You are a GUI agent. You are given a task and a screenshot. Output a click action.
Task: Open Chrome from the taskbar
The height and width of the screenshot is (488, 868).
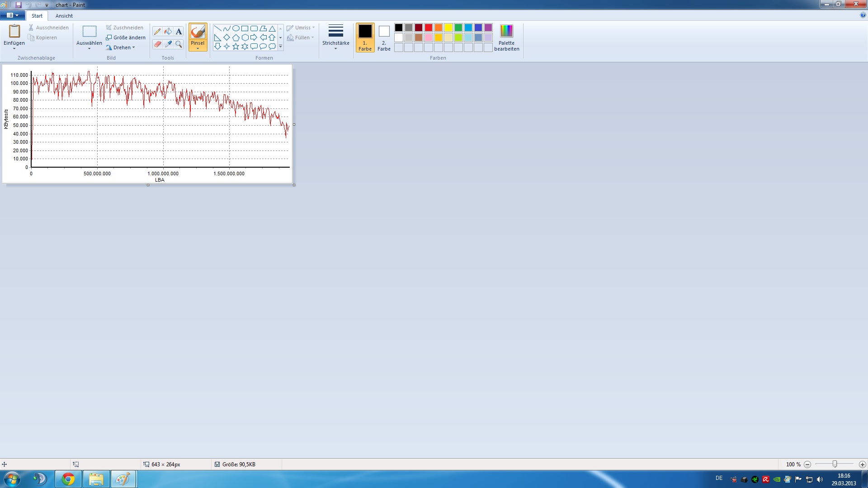[68, 479]
